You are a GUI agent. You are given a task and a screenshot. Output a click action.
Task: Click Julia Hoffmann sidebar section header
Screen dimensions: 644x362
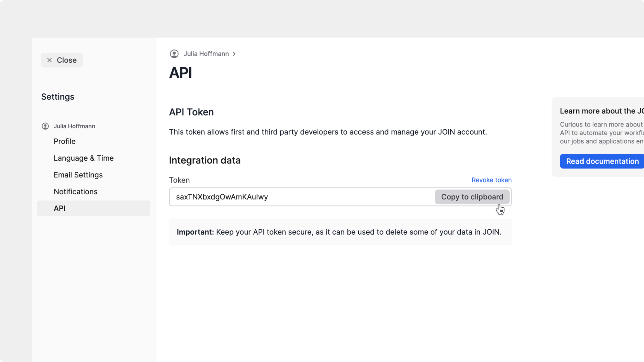(x=74, y=126)
